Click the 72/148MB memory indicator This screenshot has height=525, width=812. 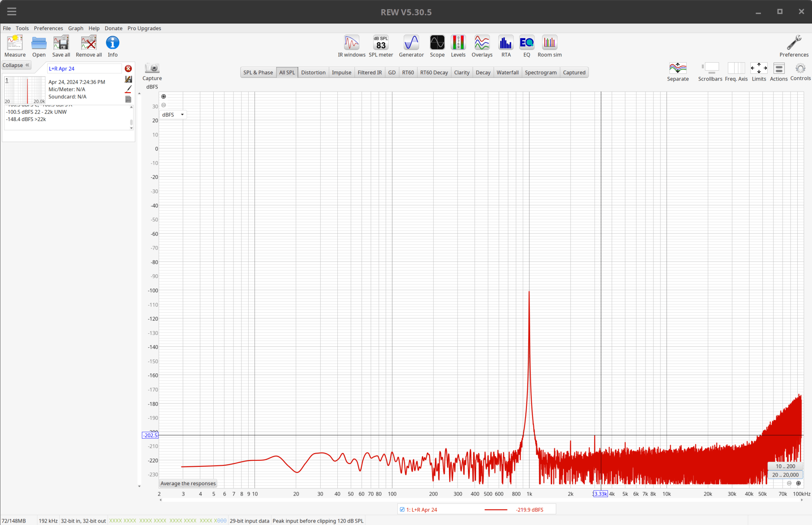(14, 521)
